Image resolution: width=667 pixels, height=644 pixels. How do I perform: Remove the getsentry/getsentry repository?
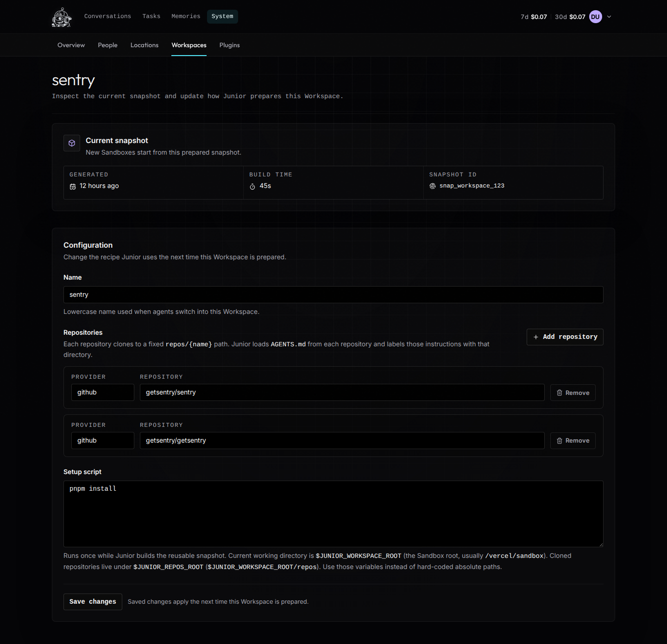(x=573, y=441)
